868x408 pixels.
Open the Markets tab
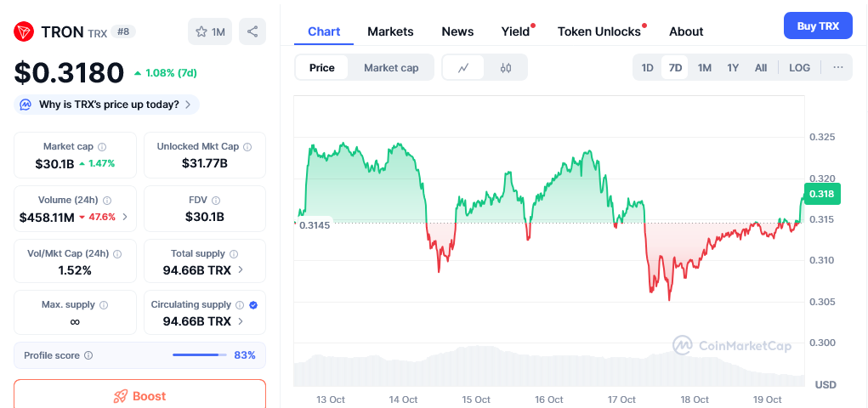(390, 31)
